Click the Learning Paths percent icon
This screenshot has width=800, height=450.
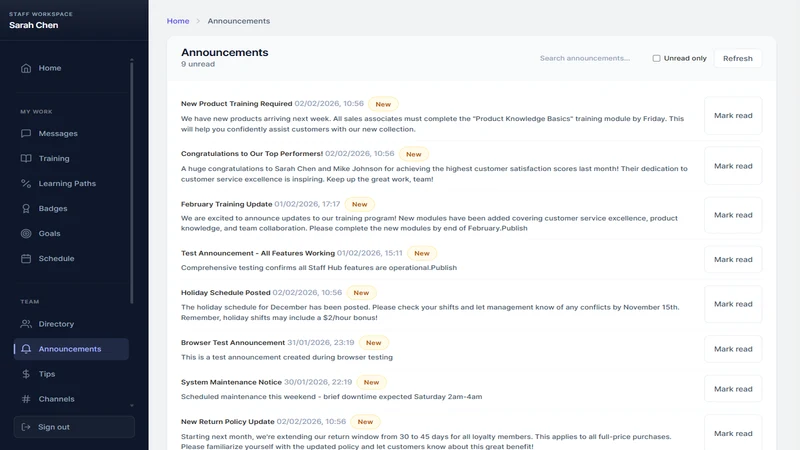26,183
